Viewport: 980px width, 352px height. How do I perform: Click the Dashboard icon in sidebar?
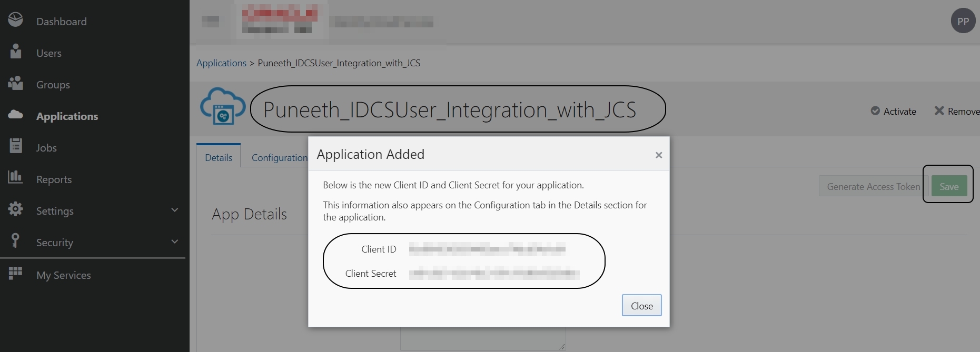[x=16, y=20]
